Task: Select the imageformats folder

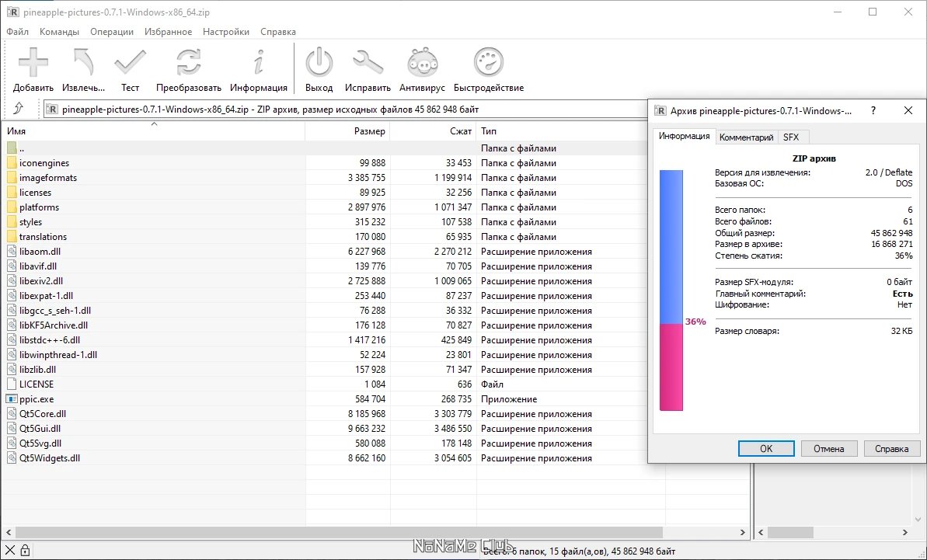Action: (47, 178)
